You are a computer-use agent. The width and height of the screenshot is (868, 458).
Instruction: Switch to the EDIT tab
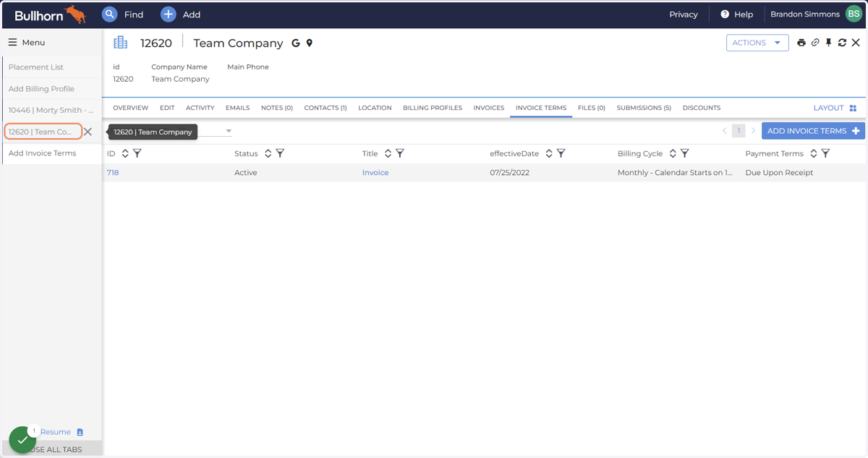click(167, 108)
